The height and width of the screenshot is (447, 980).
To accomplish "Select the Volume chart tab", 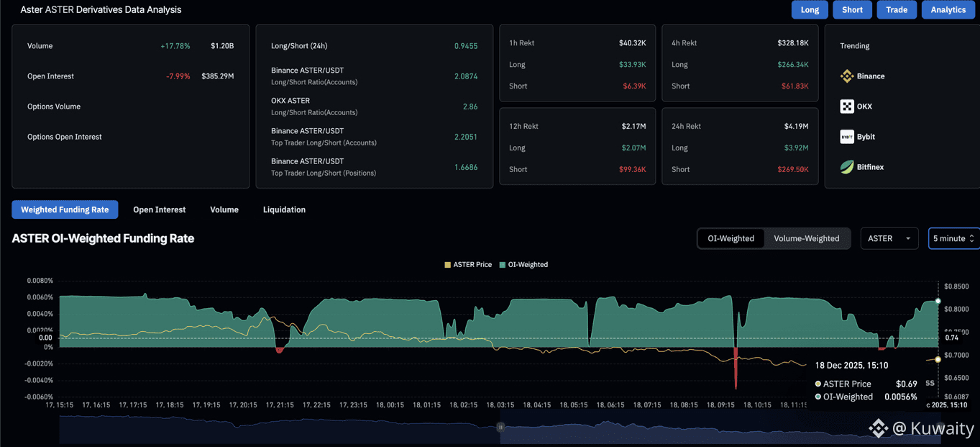I will point(224,209).
